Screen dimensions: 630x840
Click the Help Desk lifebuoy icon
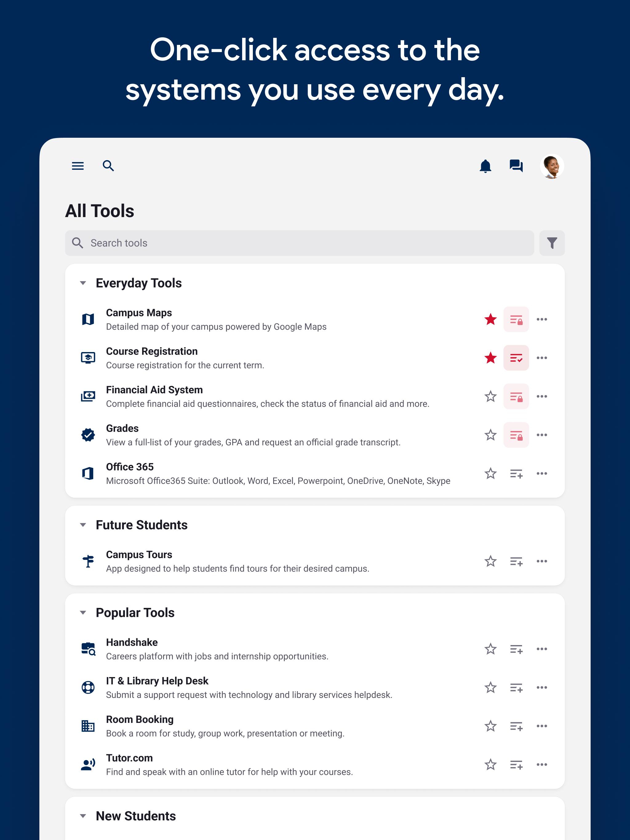[88, 687]
